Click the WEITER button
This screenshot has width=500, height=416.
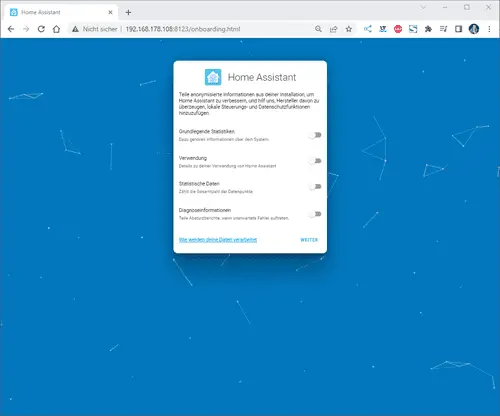click(309, 240)
